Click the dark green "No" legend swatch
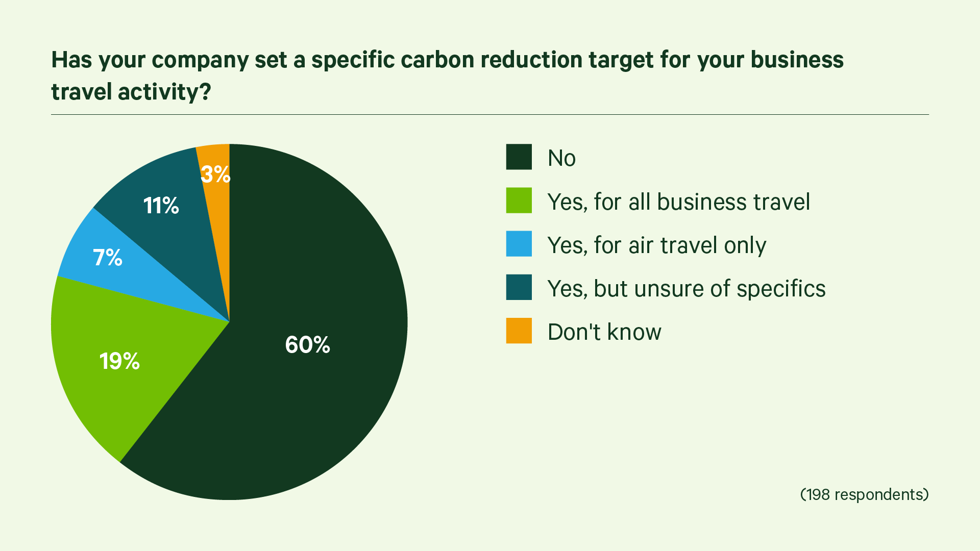The height and width of the screenshot is (551, 980). (x=519, y=157)
